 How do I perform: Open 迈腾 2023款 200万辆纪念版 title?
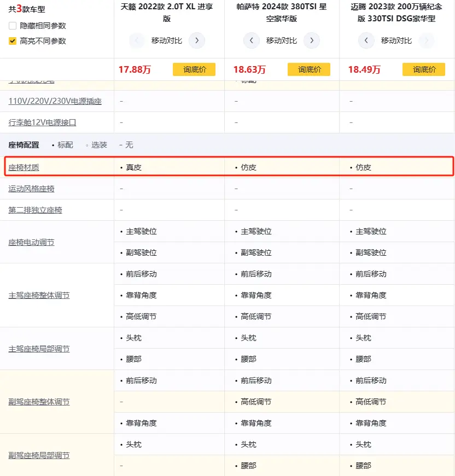[396, 13]
